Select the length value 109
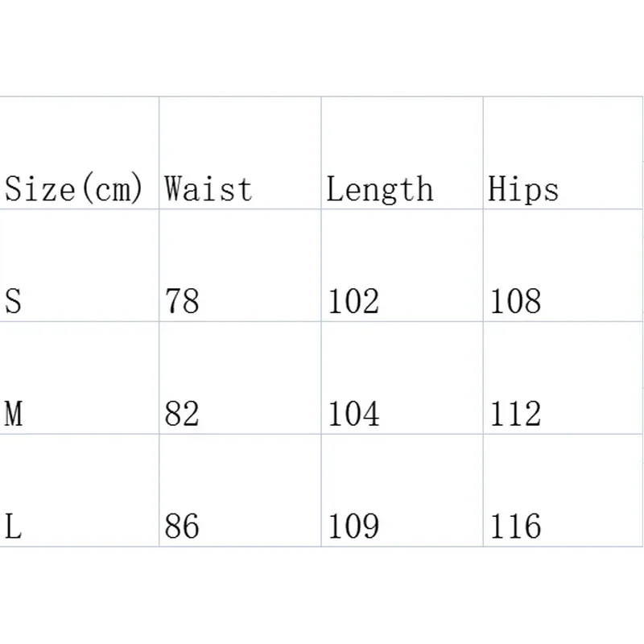 [353, 527]
